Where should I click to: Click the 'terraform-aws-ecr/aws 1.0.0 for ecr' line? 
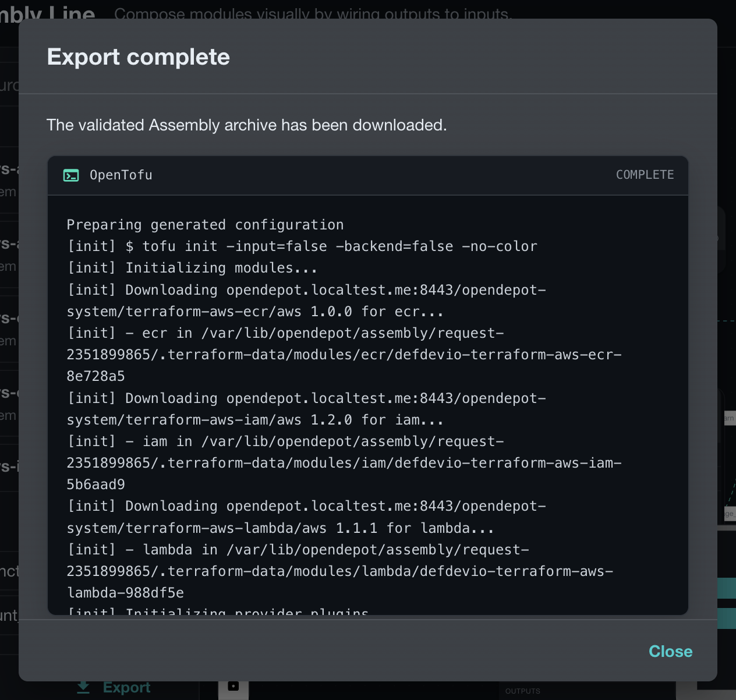(255, 312)
